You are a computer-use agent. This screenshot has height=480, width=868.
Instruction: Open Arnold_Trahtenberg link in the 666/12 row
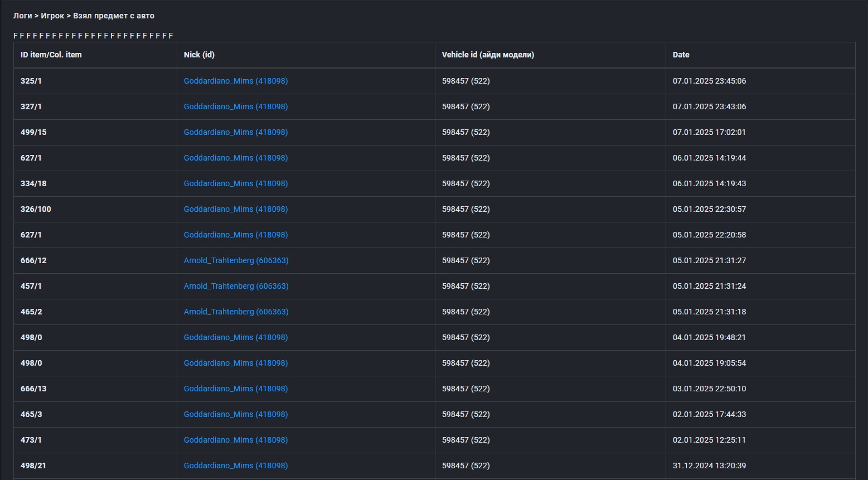point(236,260)
